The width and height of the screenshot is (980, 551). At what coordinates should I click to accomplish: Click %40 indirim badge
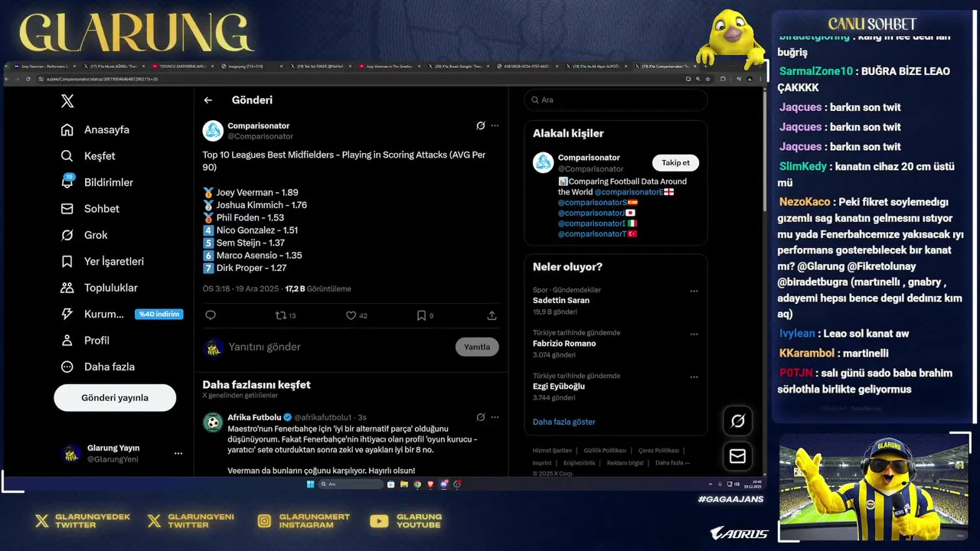tap(158, 314)
